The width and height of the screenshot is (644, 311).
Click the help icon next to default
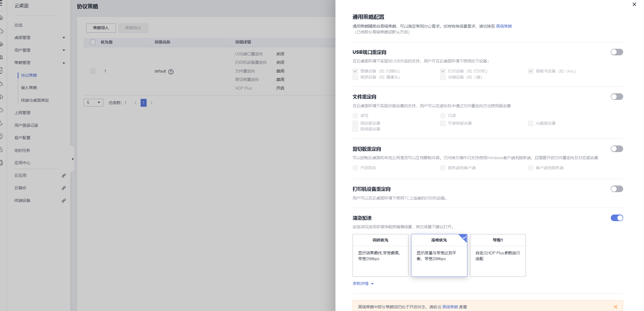pyautogui.click(x=171, y=71)
